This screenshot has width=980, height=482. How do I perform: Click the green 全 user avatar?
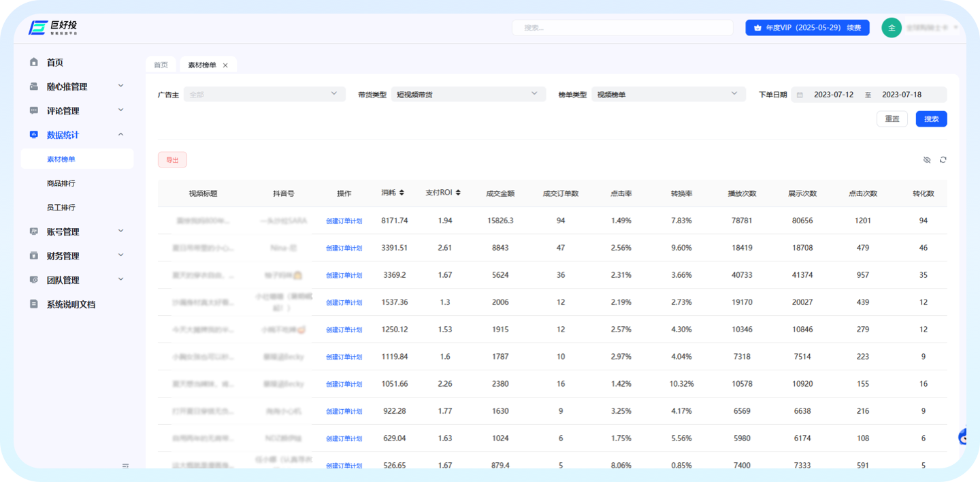click(x=892, y=27)
